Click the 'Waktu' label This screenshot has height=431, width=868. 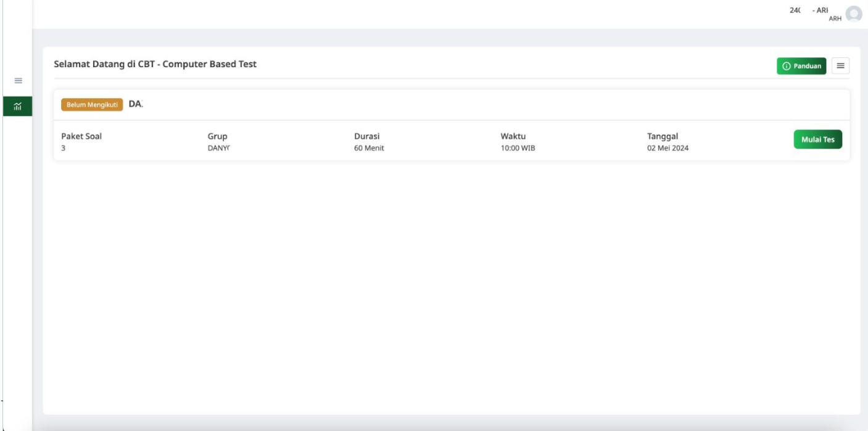513,137
